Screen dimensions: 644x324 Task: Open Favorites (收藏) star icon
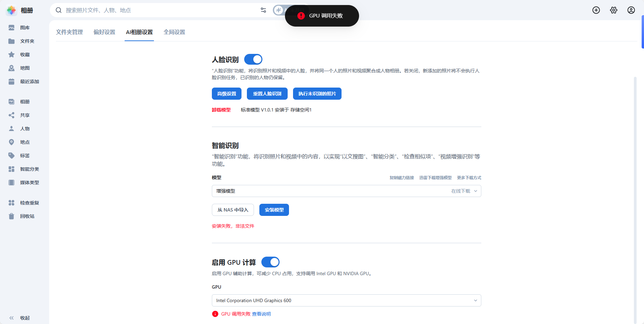click(x=11, y=55)
